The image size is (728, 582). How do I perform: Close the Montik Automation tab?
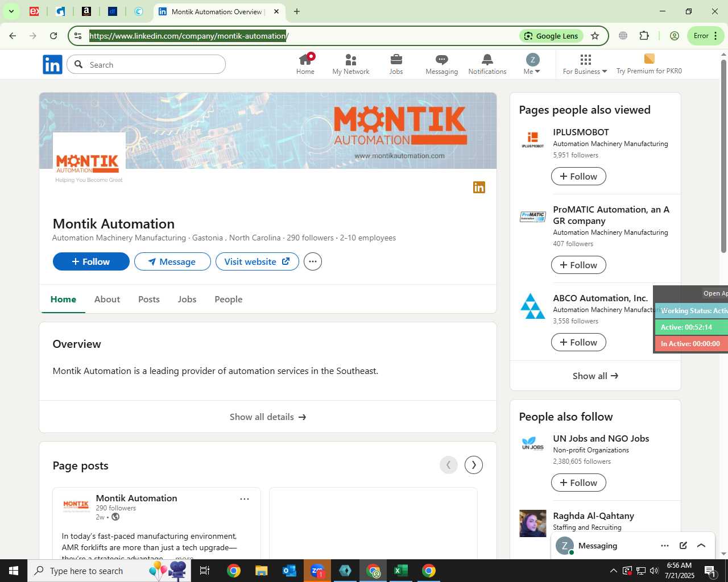point(276,11)
